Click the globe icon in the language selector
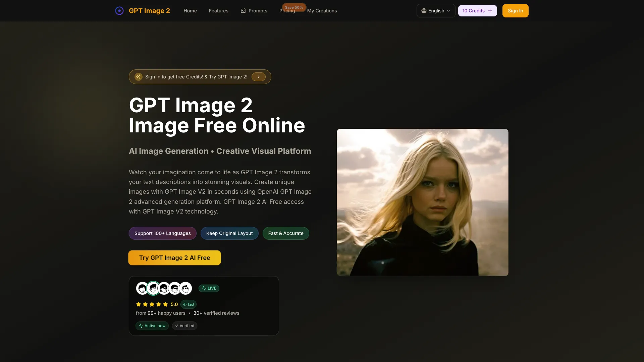Screen dimensions: 644x362 (423, 10)
